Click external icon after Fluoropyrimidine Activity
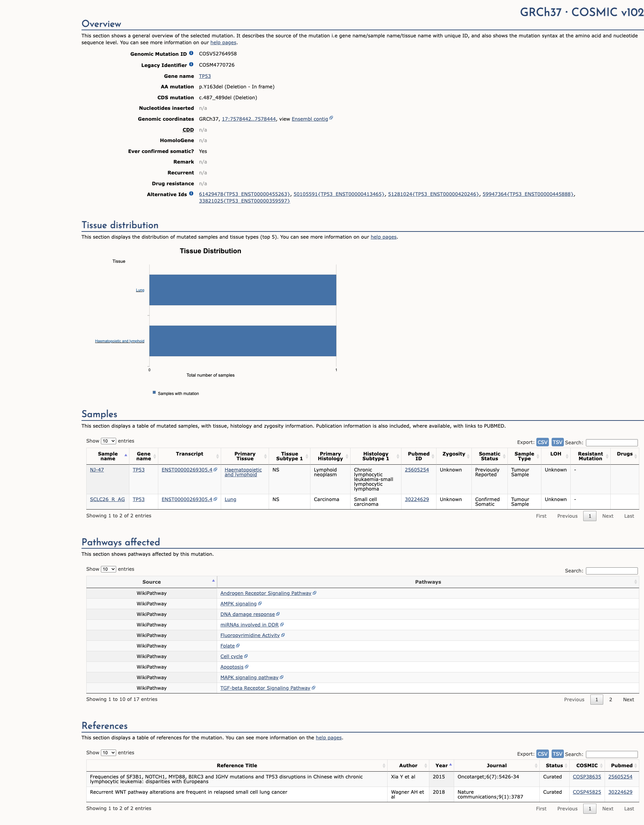 tap(283, 635)
